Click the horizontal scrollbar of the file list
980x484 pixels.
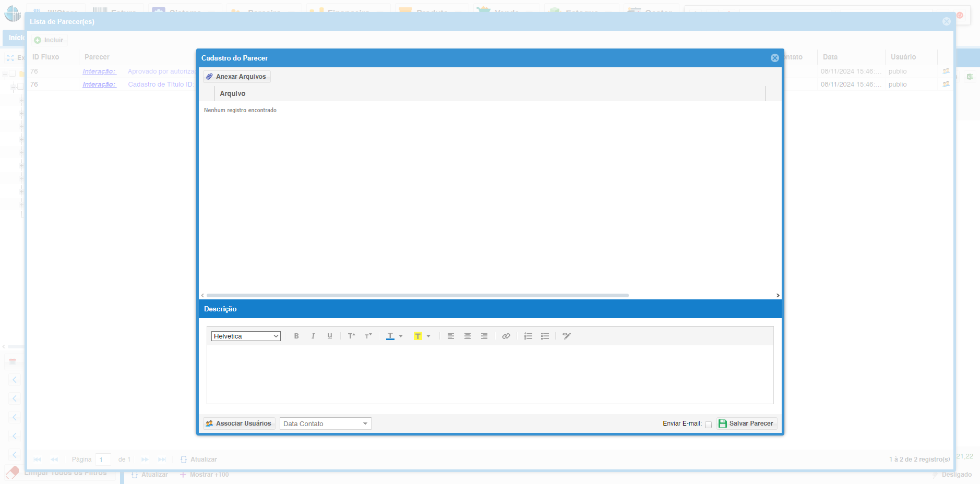point(417,295)
